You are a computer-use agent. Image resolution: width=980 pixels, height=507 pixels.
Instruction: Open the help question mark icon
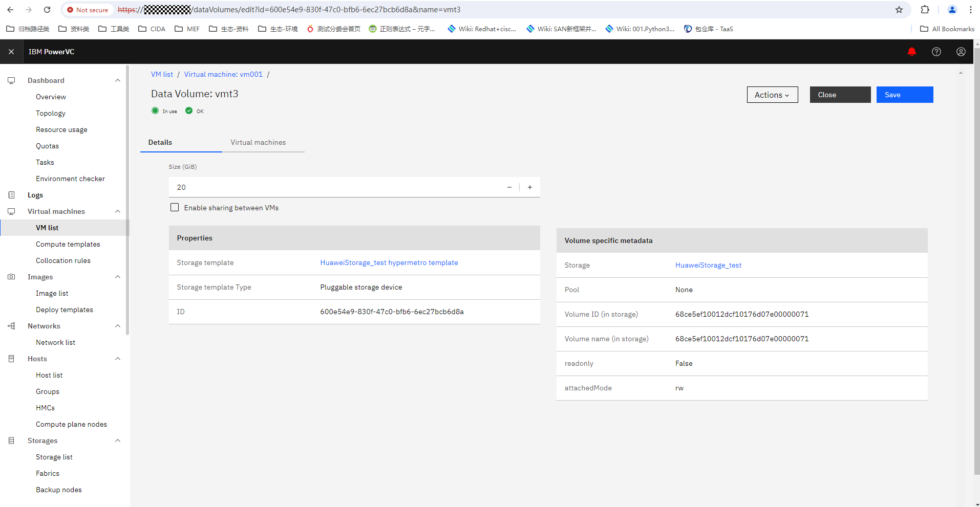point(936,52)
